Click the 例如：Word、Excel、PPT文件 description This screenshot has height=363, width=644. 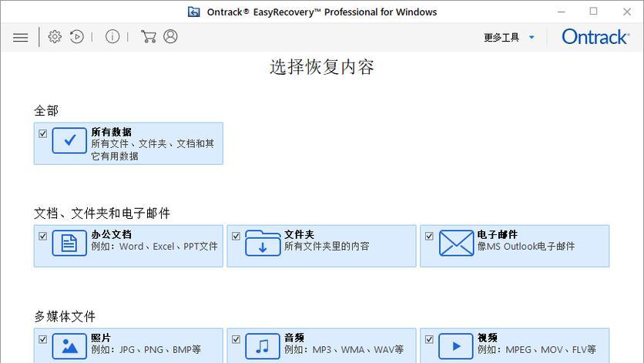coord(154,247)
